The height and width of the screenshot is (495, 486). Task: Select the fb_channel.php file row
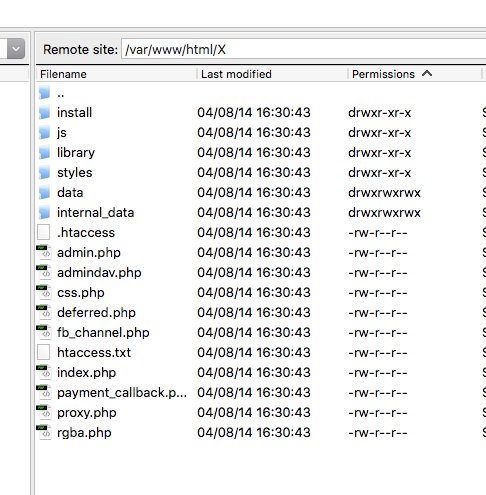261,332
